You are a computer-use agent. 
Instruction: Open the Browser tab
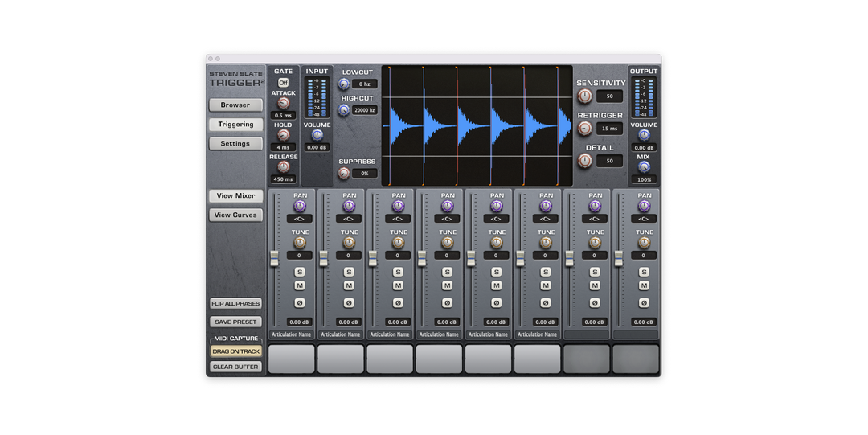click(x=235, y=105)
